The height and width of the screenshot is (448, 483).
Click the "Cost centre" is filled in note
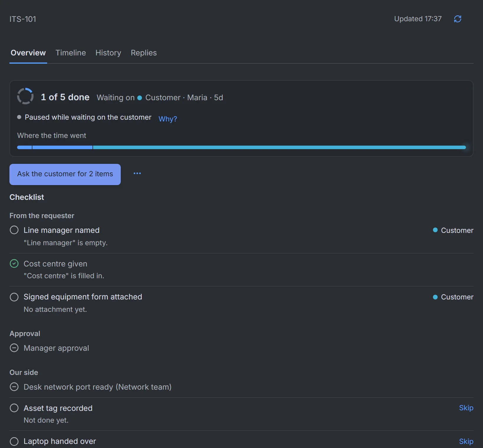[64, 276]
